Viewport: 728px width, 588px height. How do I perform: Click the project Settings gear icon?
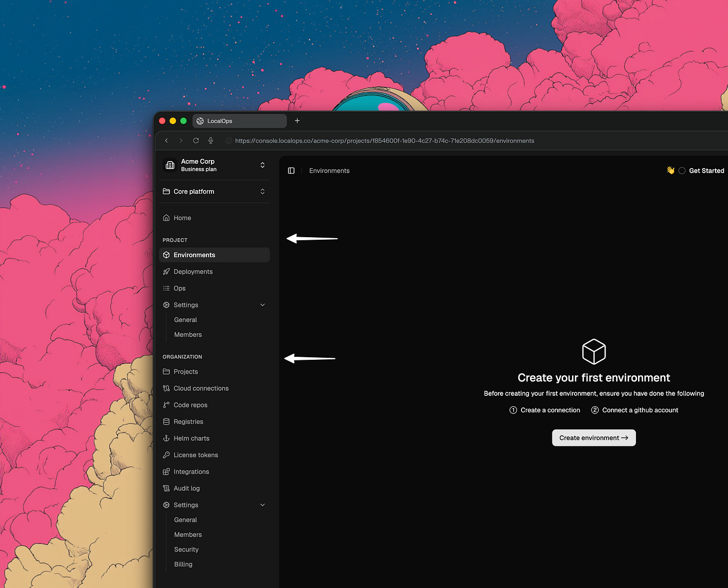point(166,305)
